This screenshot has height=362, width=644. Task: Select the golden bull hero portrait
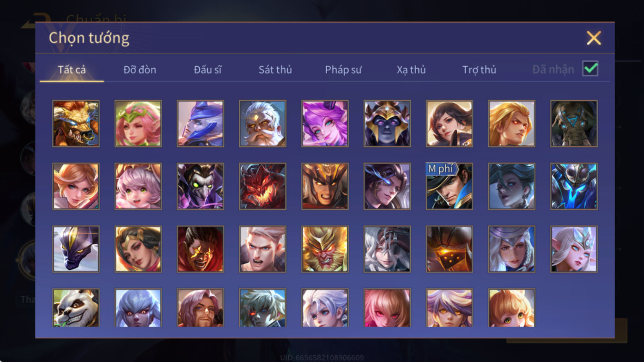[76, 123]
